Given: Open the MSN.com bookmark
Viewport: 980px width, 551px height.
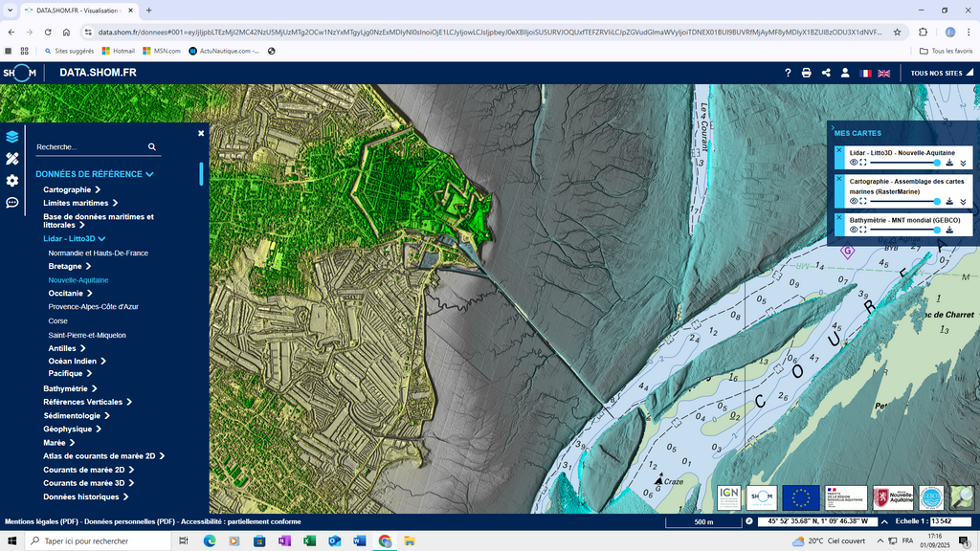Looking at the screenshot, I should [x=161, y=52].
